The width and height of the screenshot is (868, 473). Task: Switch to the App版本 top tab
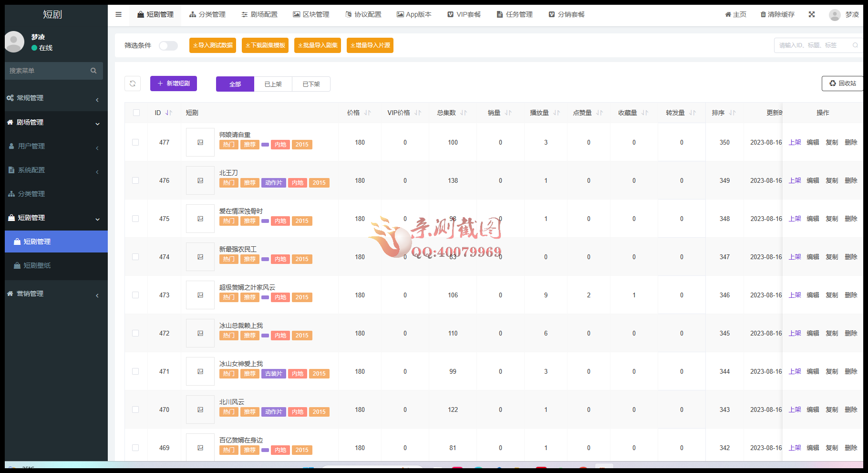414,14
